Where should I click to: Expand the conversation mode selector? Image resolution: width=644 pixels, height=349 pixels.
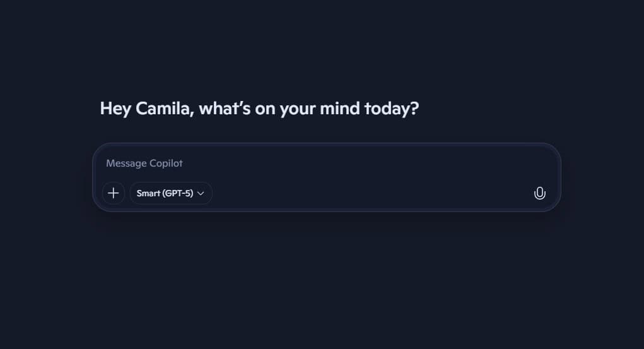[171, 193]
